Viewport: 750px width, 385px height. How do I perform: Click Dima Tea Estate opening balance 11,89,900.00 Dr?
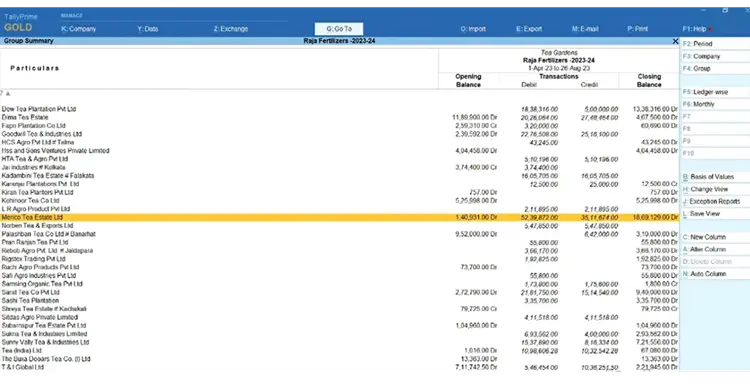coord(474,117)
